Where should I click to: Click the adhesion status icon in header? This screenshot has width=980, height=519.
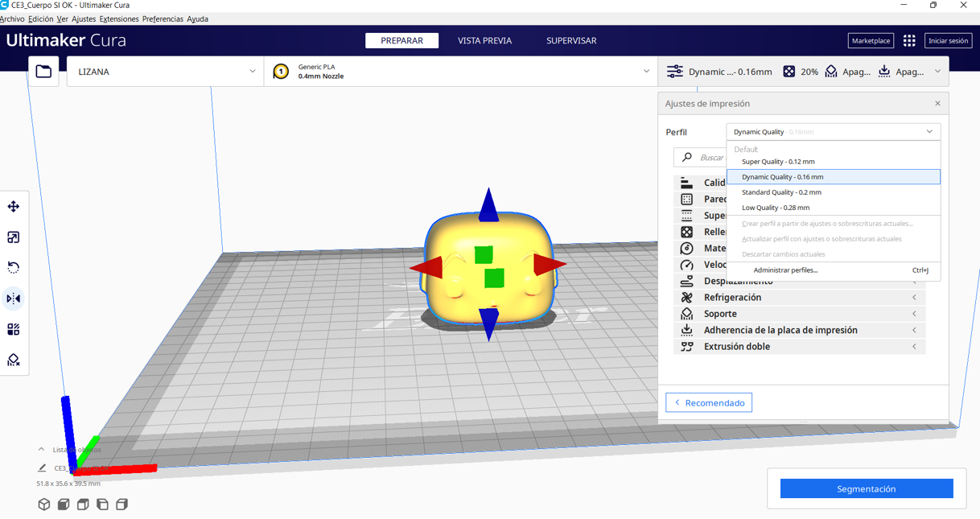(x=884, y=72)
